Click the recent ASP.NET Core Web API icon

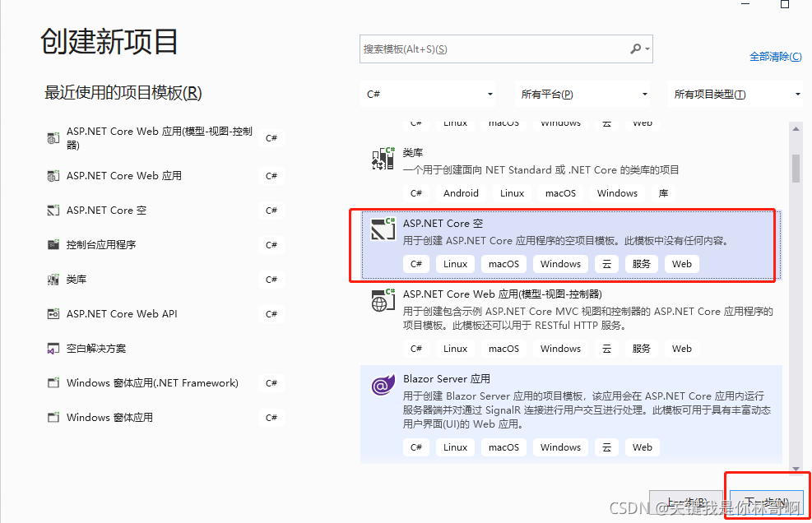point(53,314)
